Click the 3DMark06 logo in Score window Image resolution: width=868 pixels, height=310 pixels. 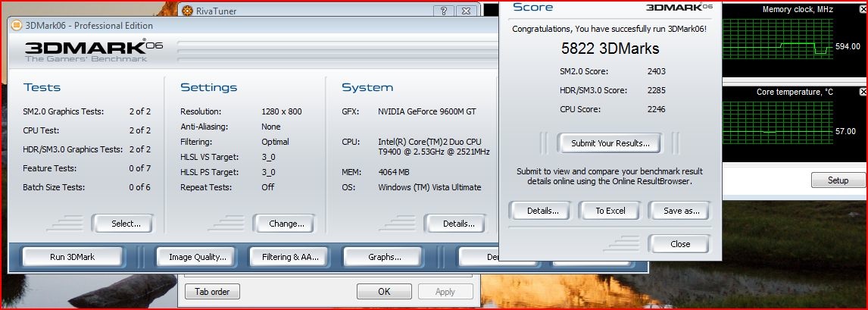tap(679, 7)
